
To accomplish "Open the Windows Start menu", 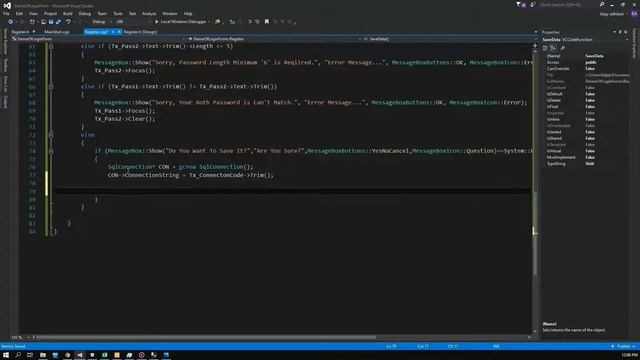I will click(x=6, y=355).
